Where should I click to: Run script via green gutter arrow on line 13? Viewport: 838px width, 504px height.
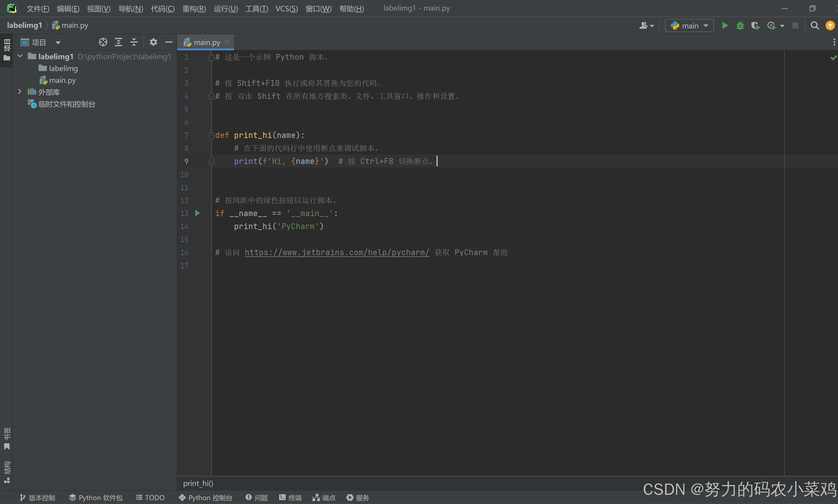[198, 213]
